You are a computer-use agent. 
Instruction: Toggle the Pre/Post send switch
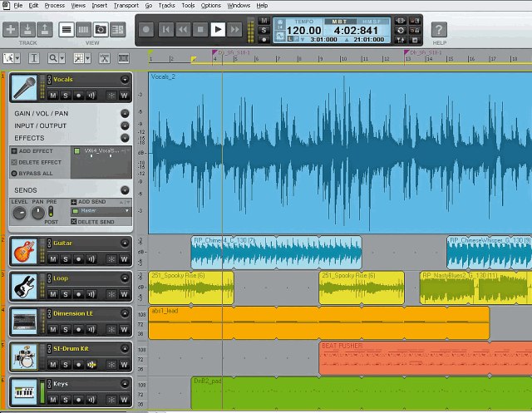click(51, 212)
